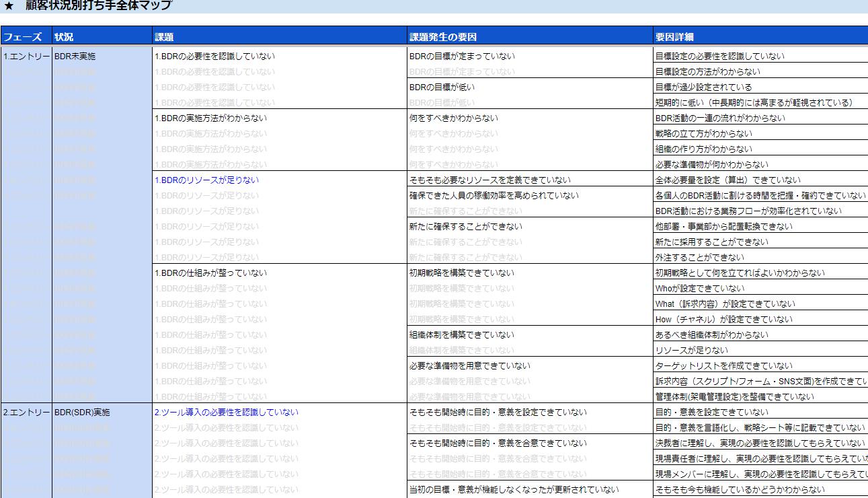Click cell 新たに採用することができない
This screenshot has width=868, height=498.
(760, 242)
